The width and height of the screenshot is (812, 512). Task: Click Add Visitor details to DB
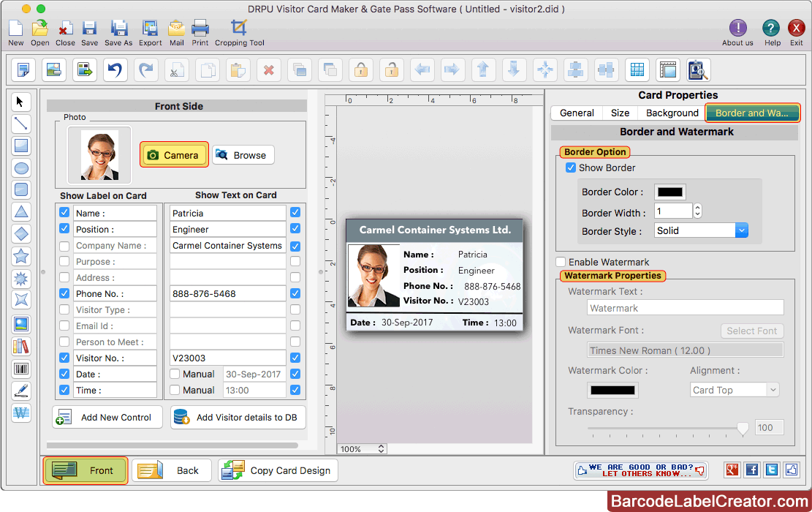(x=238, y=417)
